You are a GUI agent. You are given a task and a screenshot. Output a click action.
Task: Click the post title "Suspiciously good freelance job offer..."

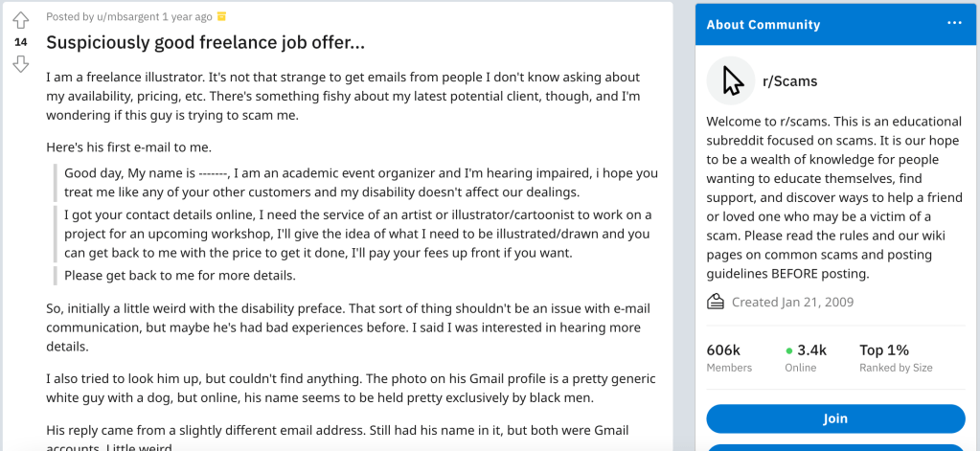(205, 43)
